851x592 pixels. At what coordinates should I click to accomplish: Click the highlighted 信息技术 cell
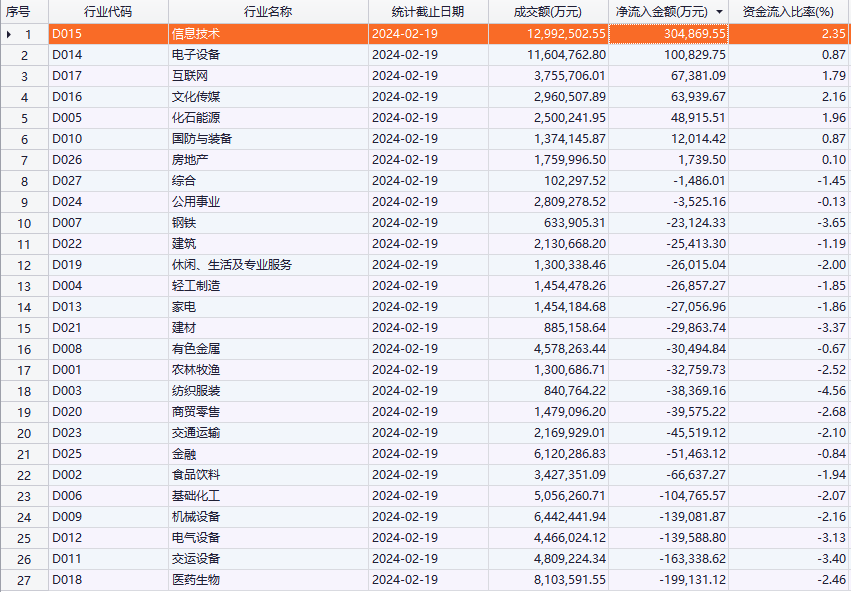(196, 34)
